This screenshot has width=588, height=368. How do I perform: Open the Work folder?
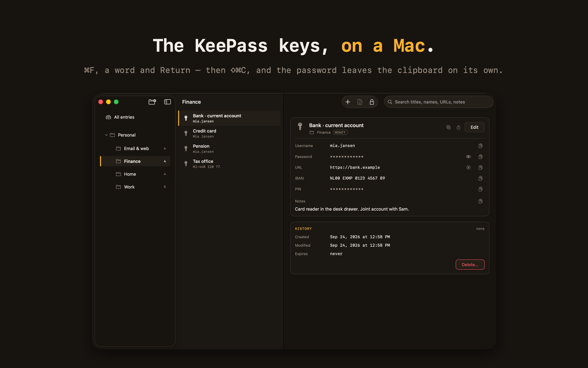[135, 187]
